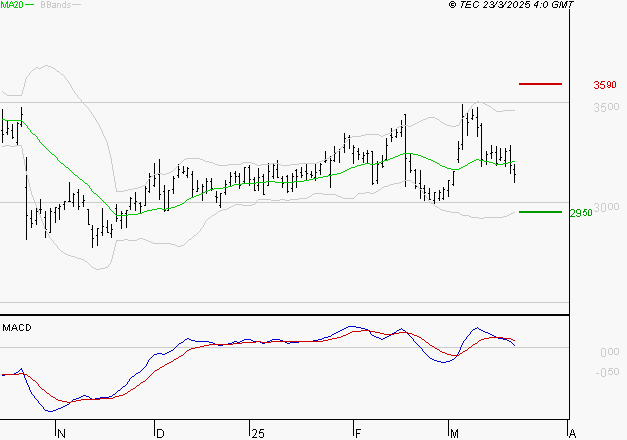Click the BBands legend label
The height and width of the screenshot is (440, 627).
point(56,5)
